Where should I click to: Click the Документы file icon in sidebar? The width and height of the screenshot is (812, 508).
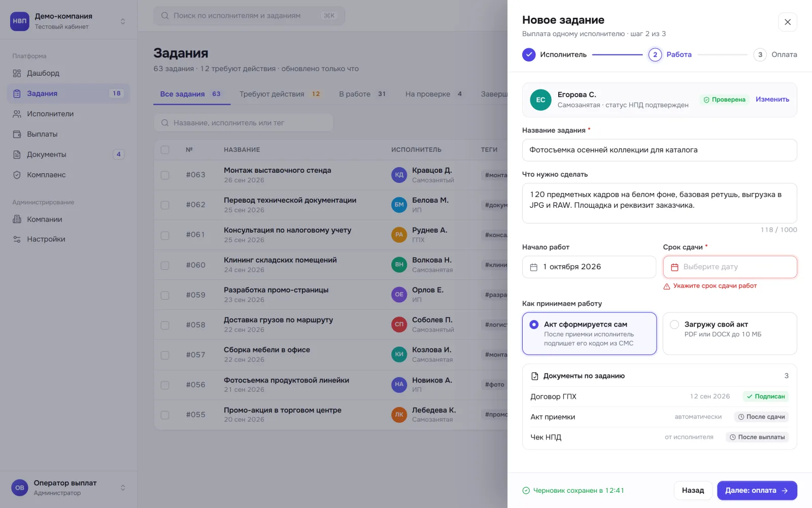click(x=17, y=154)
